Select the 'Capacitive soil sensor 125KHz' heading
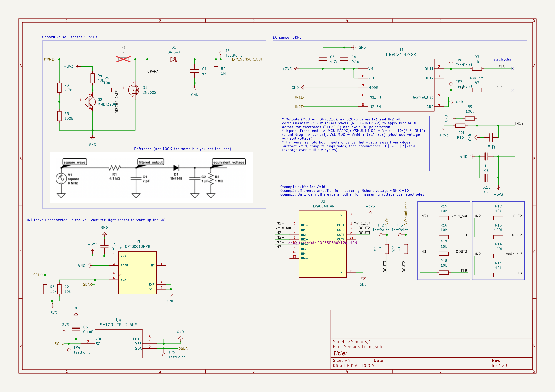 point(70,37)
